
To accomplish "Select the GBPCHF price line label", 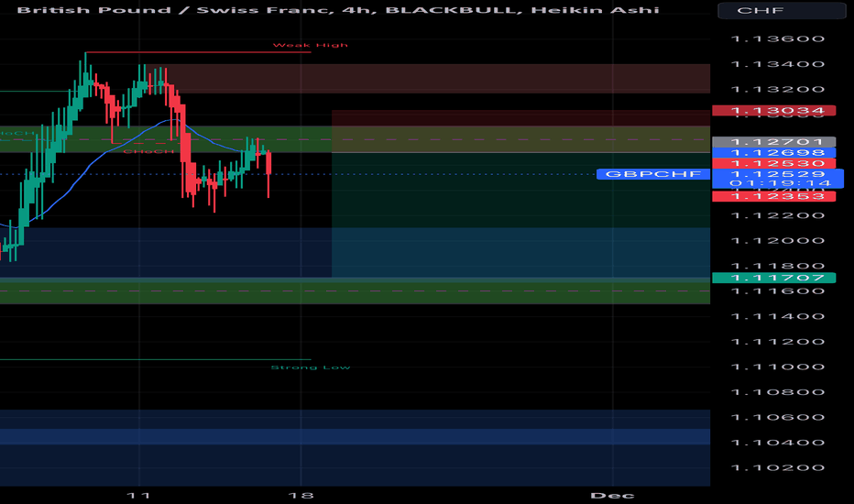I will tap(653, 174).
